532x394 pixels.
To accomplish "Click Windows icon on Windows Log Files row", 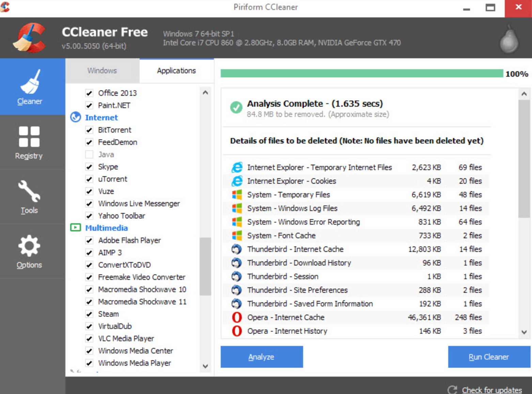I will 237,208.
